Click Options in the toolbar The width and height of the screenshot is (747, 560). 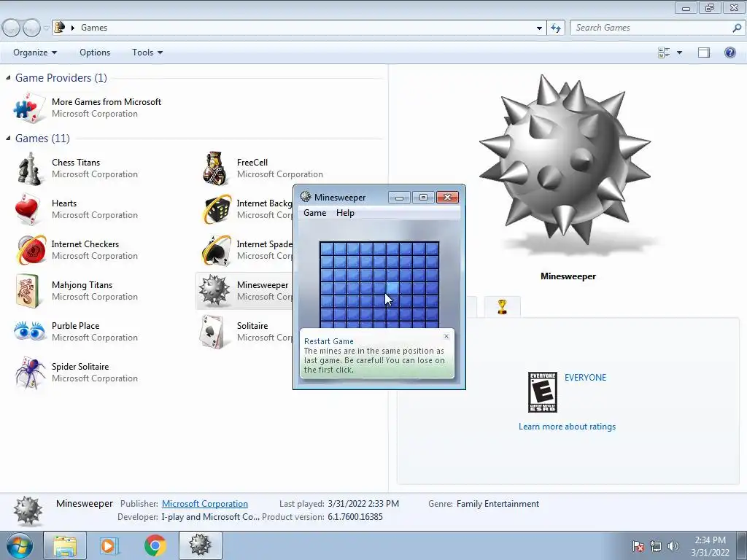95,52
